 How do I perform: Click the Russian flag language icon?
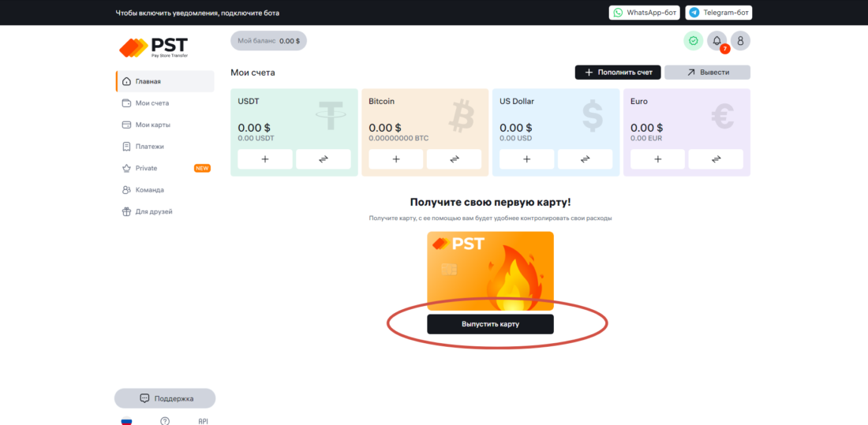click(x=126, y=421)
